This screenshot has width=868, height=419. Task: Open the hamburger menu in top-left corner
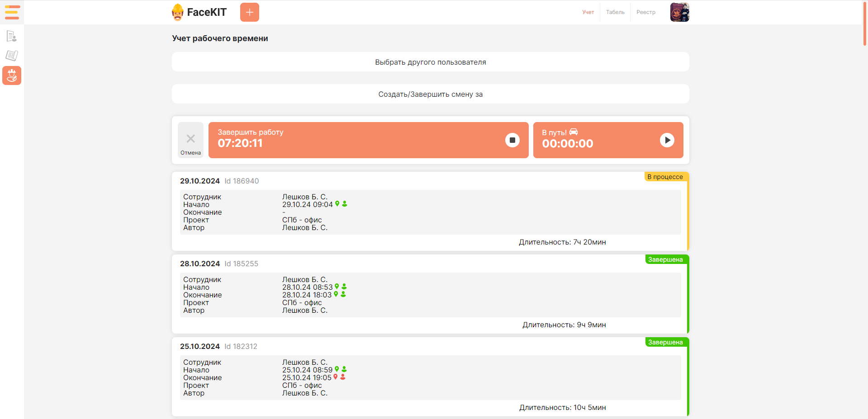pos(12,12)
